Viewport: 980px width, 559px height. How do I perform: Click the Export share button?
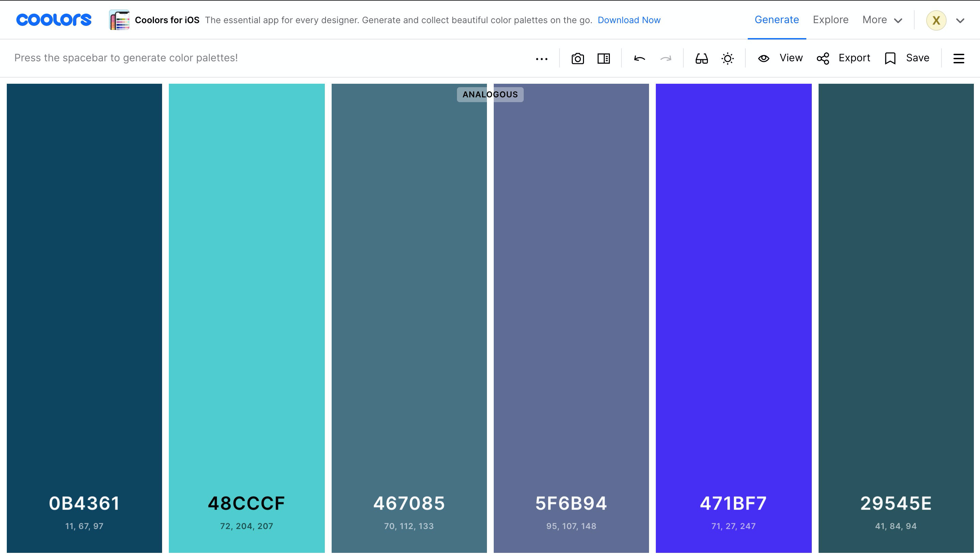click(843, 58)
